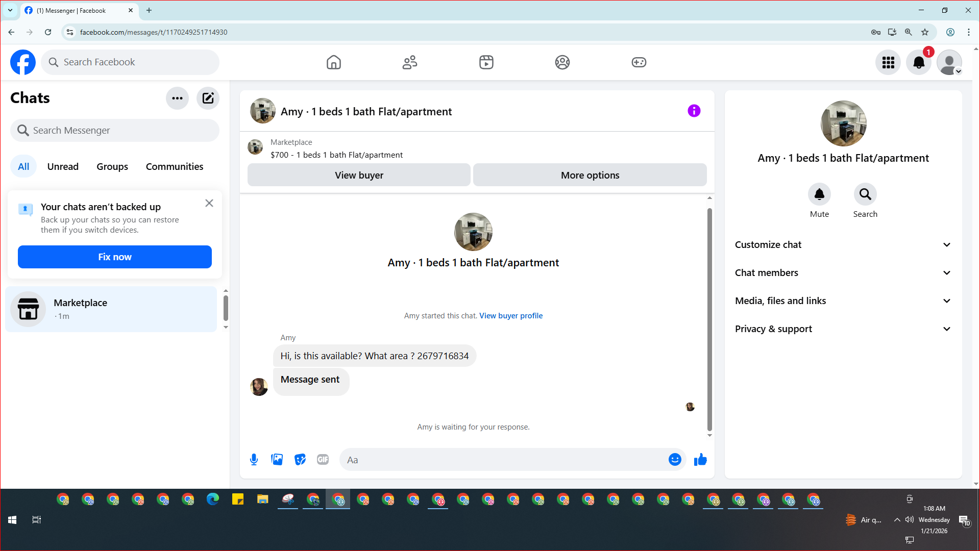The image size is (980, 551).
Task: Open the Chats options ellipsis menu
Action: click(177, 98)
